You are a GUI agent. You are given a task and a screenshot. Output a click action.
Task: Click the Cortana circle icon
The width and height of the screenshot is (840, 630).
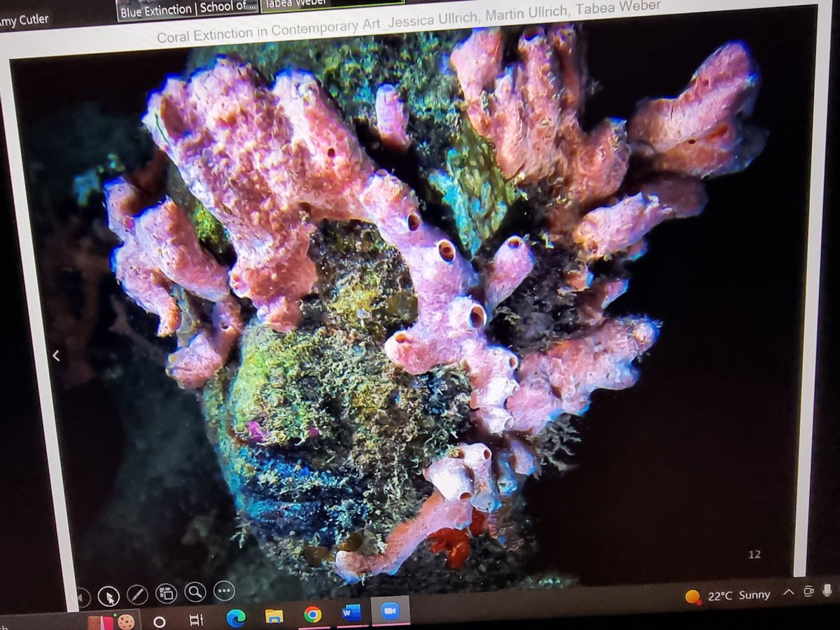tap(159, 622)
